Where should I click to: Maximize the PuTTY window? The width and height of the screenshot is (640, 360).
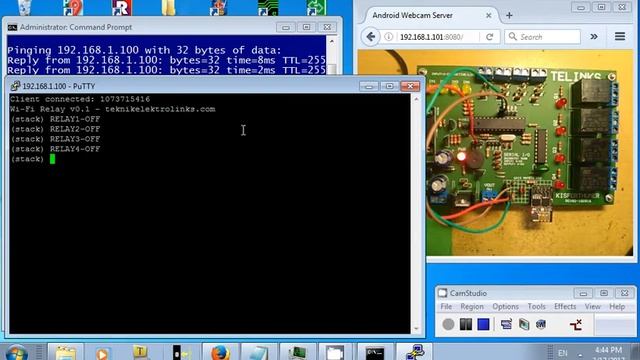[389, 86]
